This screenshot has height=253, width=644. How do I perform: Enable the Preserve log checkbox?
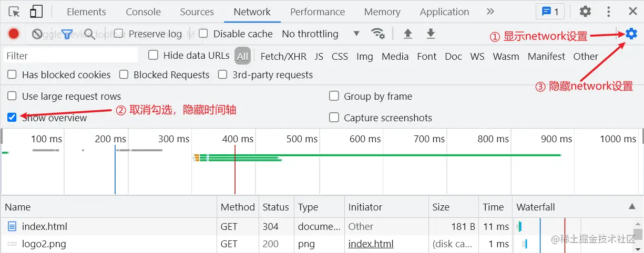[119, 34]
